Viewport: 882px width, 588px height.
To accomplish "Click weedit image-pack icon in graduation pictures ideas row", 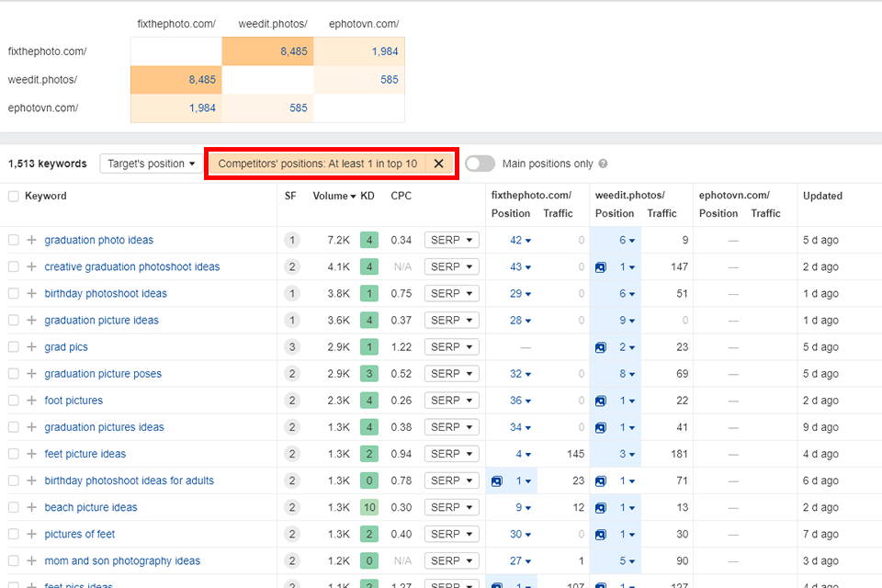I will 601,427.
